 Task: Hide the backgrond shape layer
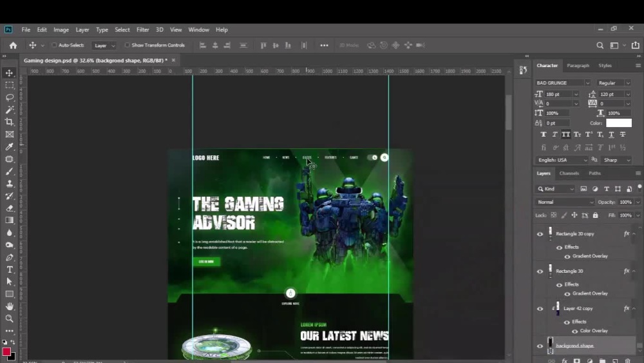click(540, 346)
